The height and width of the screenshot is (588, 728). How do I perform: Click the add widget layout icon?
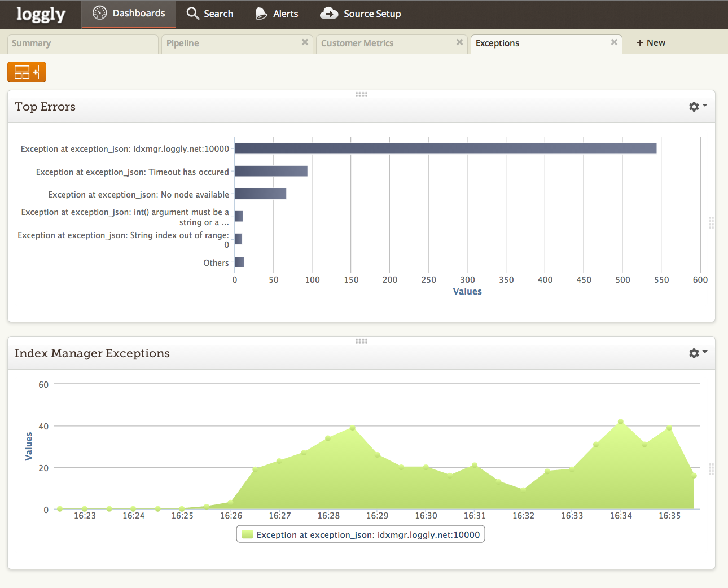pos(27,72)
